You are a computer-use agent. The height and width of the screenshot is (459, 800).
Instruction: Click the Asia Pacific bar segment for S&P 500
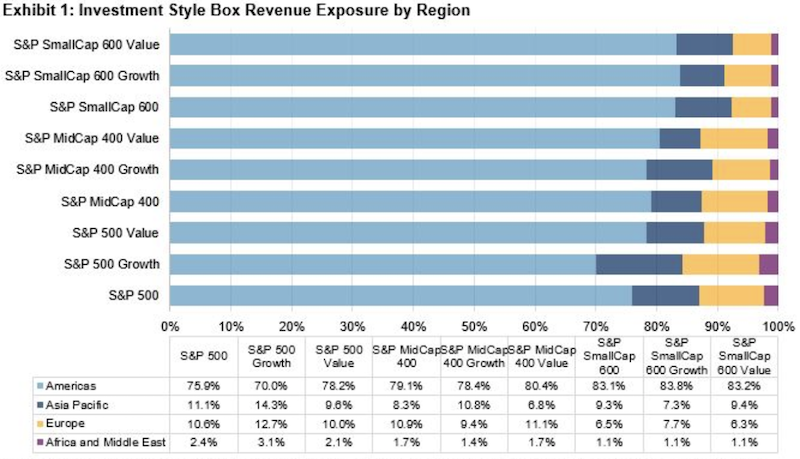tap(665, 295)
